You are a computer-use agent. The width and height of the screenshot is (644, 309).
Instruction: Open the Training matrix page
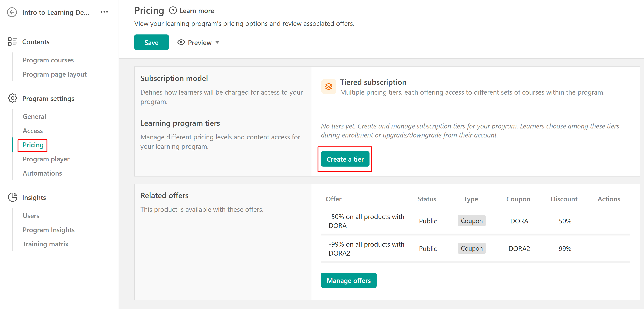tap(46, 244)
